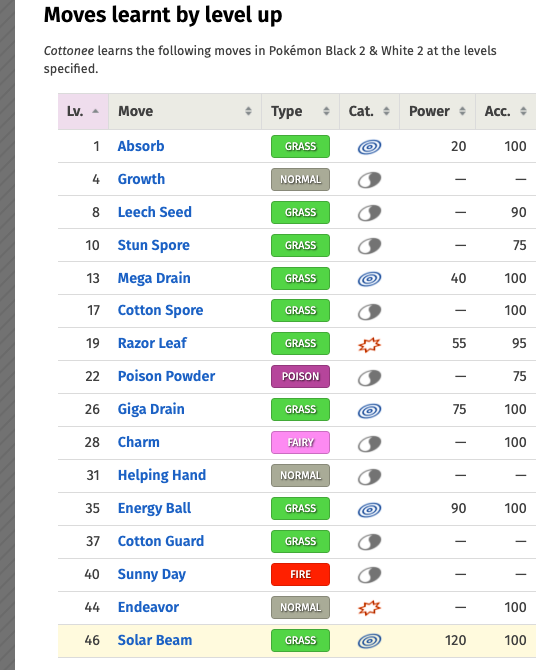Image resolution: width=557 pixels, height=670 pixels.
Task: Click the GRASS type badge for Stun Spore
Action: (300, 245)
